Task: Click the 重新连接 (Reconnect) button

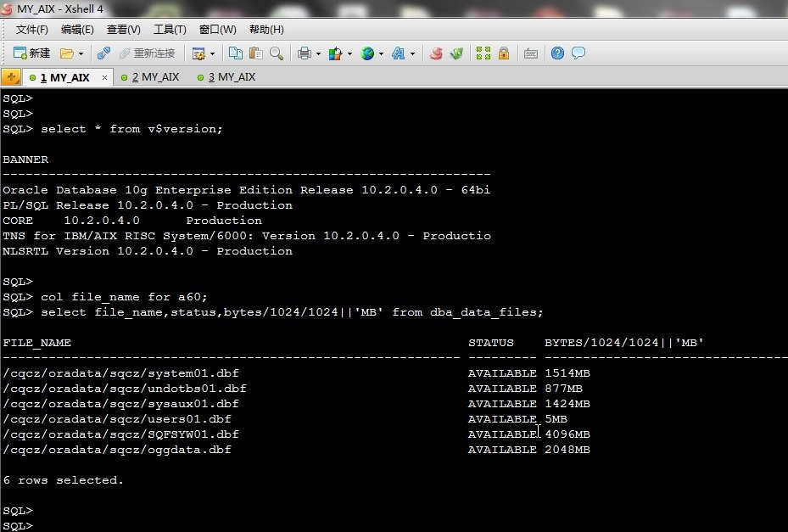Action: (x=147, y=53)
